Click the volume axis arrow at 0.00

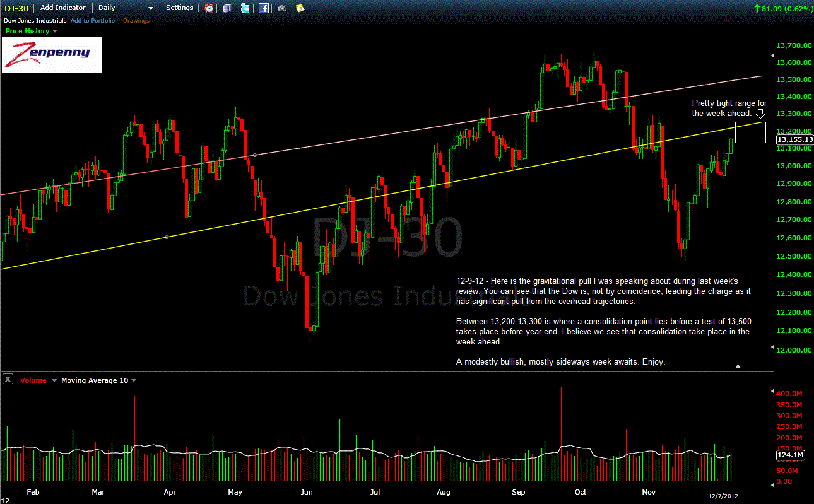(774, 484)
